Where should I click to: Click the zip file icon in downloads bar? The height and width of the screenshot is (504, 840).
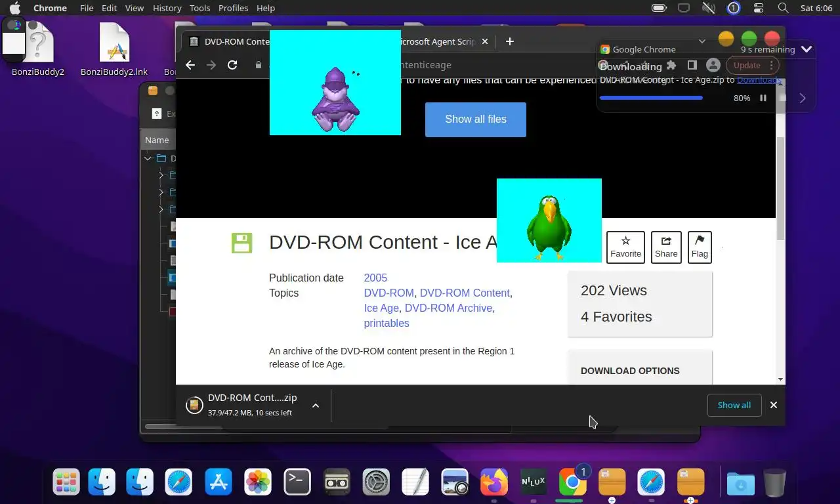tap(194, 405)
